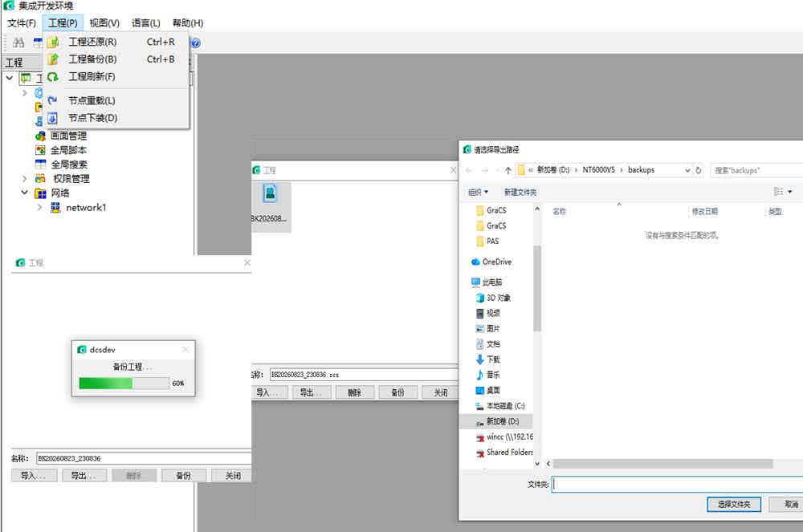The image size is (803, 532).
Task: Open the address bar history dropdown
Action: click(x=687, y=170)
